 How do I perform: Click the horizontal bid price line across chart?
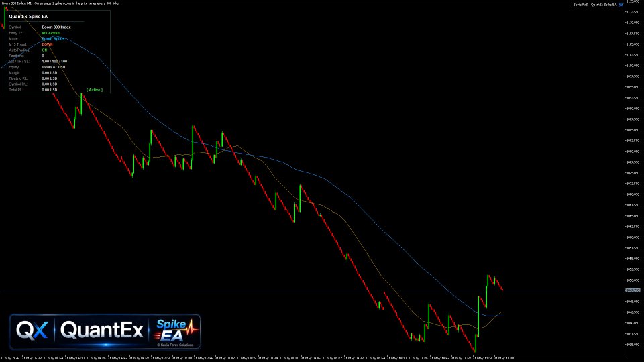click(x=312, y=290)
